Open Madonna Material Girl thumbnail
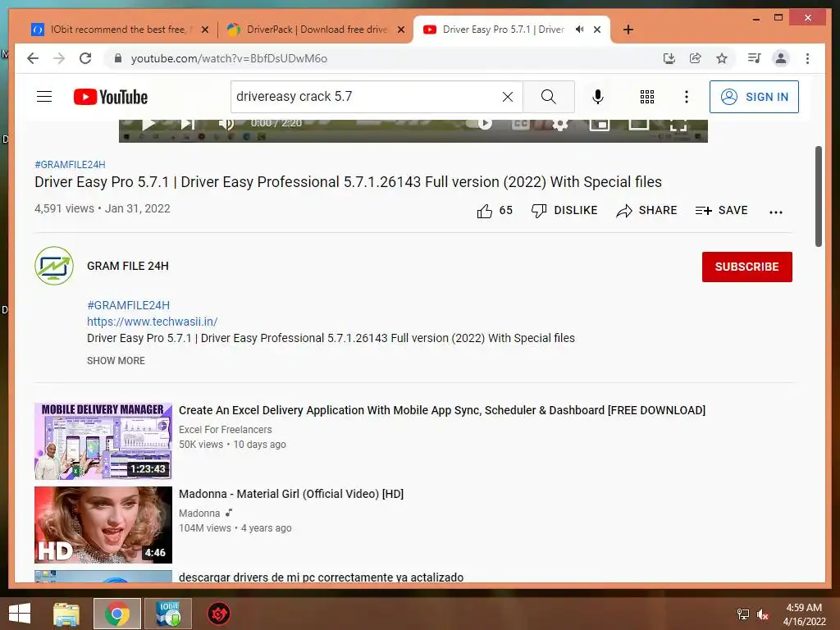This screenshot has width=840, height=630. (103, 524)
